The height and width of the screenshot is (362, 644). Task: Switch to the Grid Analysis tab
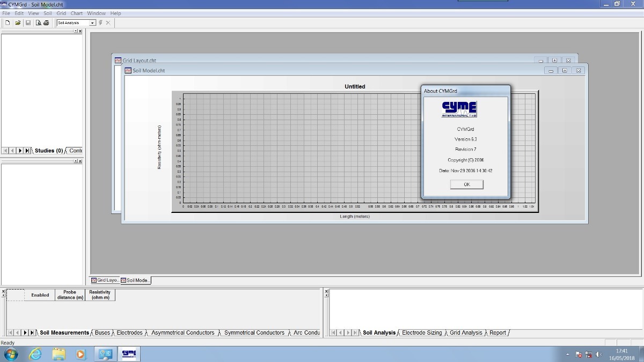pyautogui.click(x=466, y=333)
